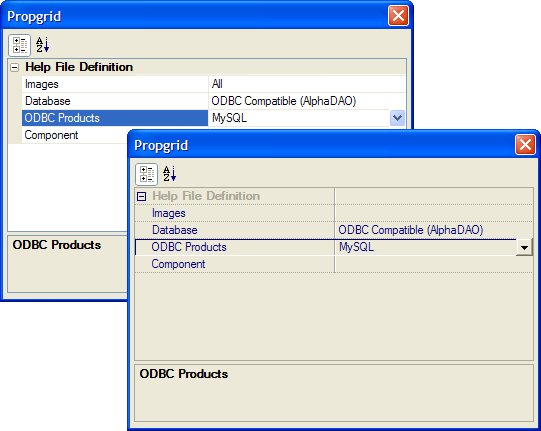
Task: Open MySQL dropdown arrow in back window
Action: (x=397, y=118)
